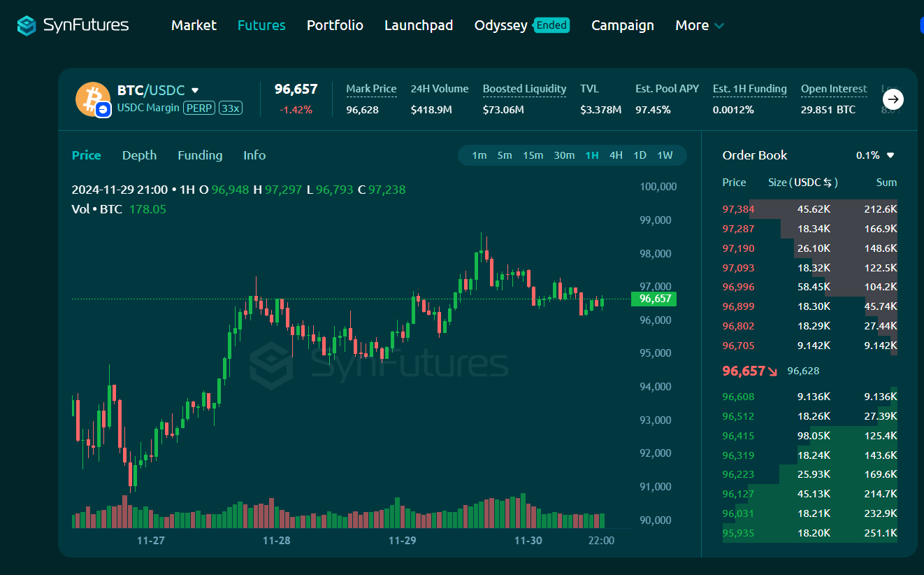Set chart interval to 1H
Viewport: 924px width, 575px height.
click(x=592, y=155)
